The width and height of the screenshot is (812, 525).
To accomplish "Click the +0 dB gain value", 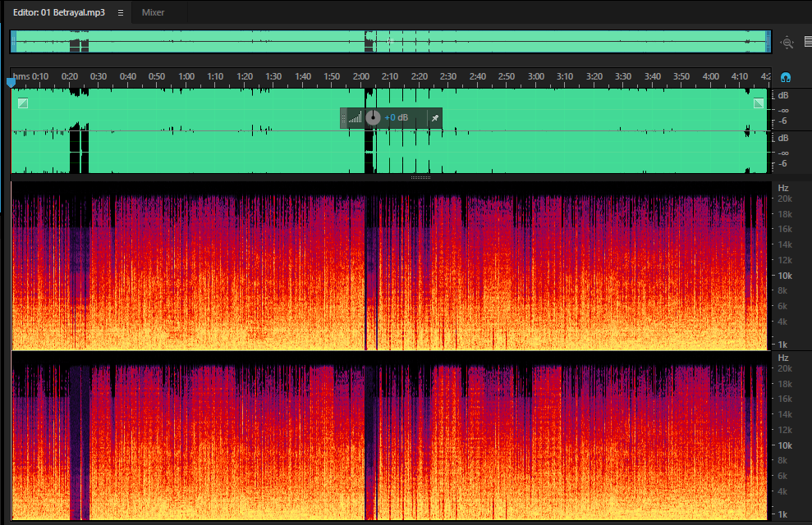I will click(x=397, y=118).
